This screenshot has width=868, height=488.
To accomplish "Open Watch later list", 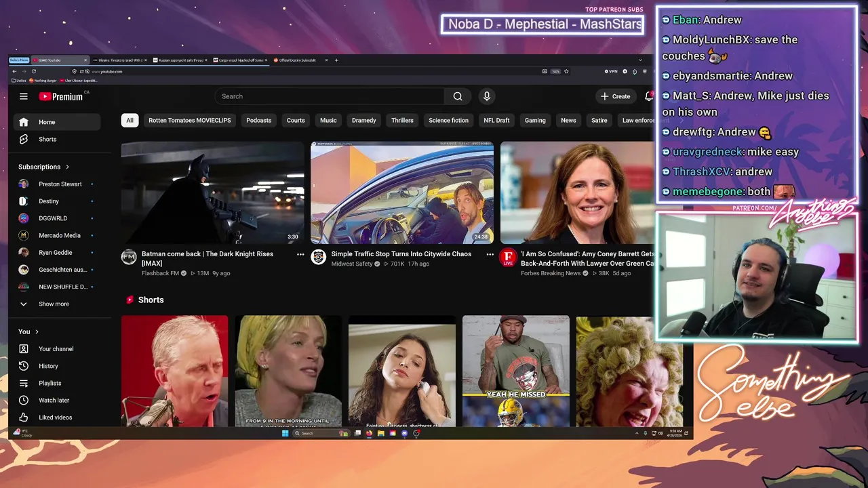I will [57, 400].
